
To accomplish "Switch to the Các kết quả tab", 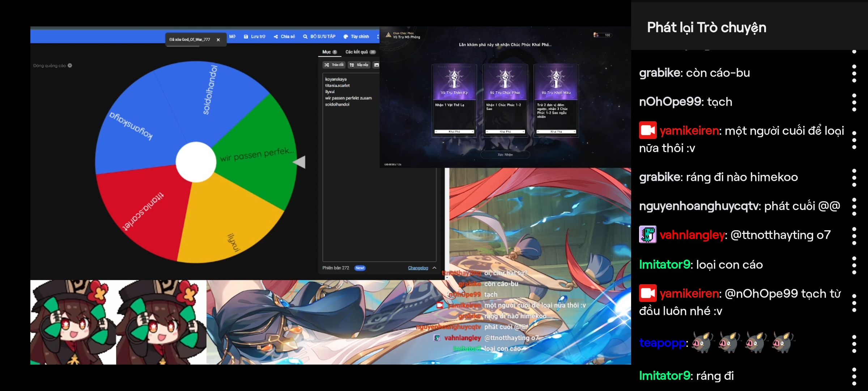I will tap(361, 52).
